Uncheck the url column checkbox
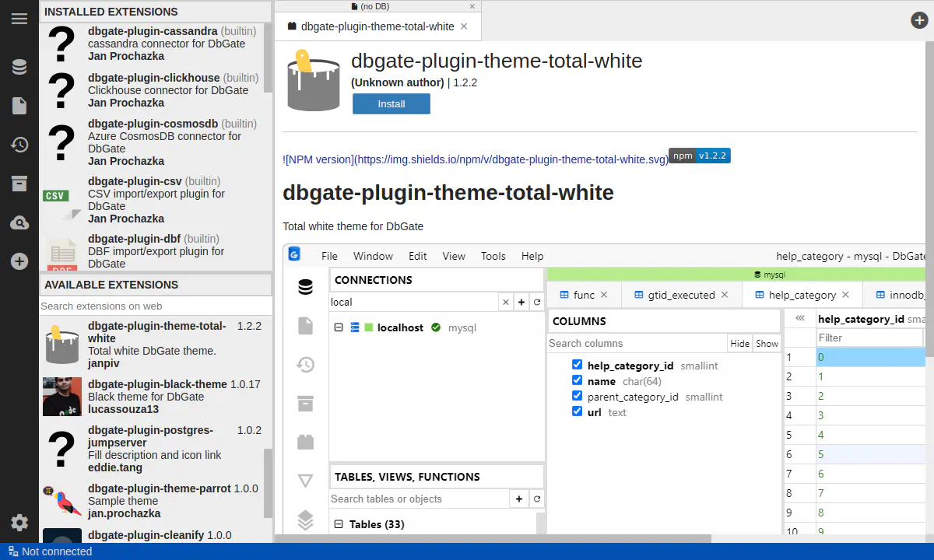The image size is (934, 560). point(577,411)
